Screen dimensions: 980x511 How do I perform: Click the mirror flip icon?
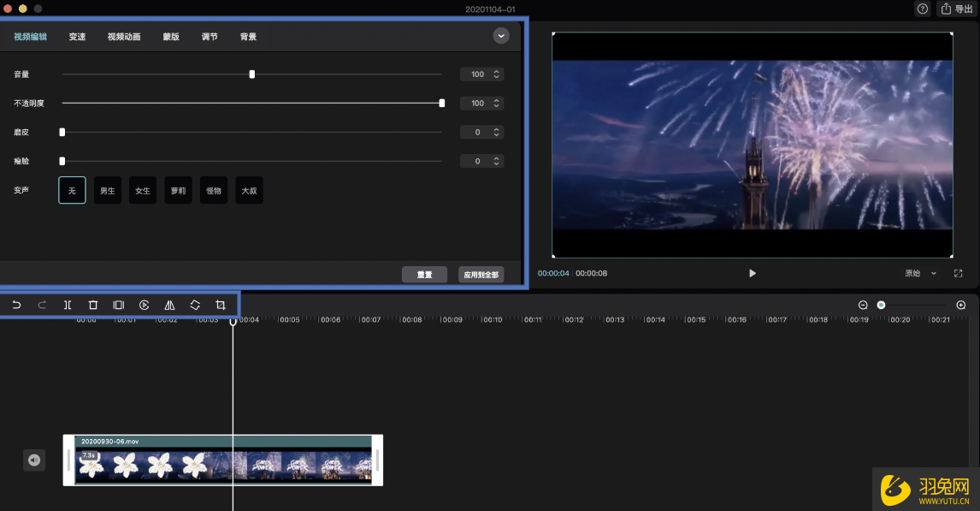[x=169, y=305]
